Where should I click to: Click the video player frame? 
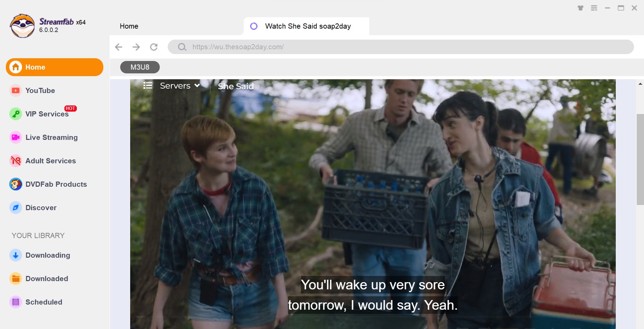point(373,204)
